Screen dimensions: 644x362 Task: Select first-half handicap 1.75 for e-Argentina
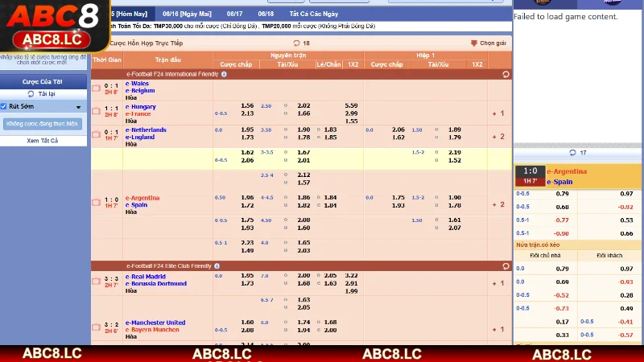pos(398,197)
